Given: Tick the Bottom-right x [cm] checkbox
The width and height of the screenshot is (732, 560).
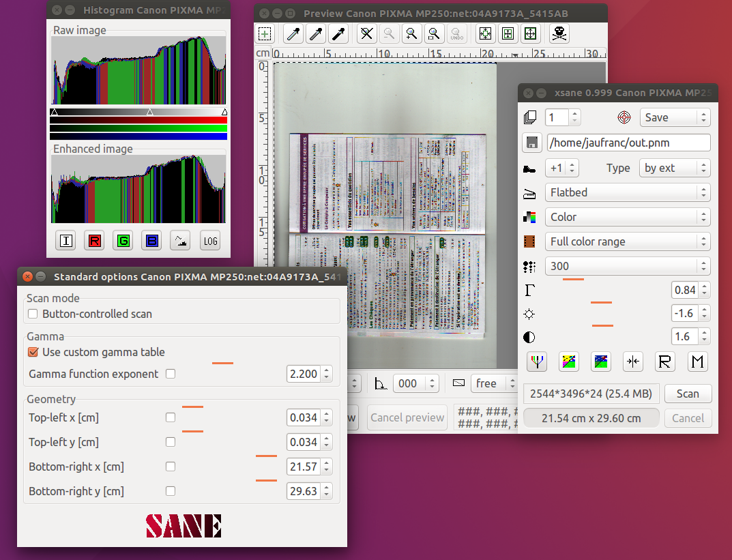Looking at the screenshot, I should click(171, 467).
